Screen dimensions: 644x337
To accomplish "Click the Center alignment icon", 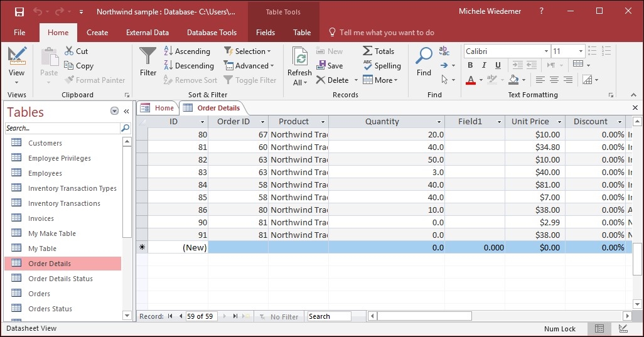I will pyautogui.click(x=554, y=80).
